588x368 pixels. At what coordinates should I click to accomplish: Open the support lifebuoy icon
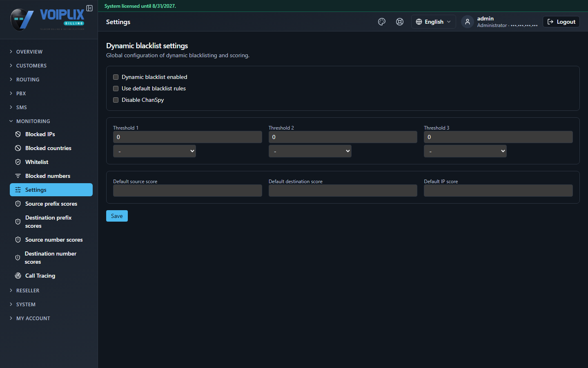400,22
